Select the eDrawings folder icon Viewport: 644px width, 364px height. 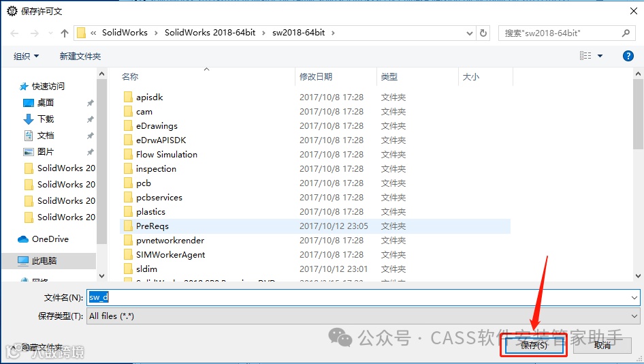(x=128, y=126)
